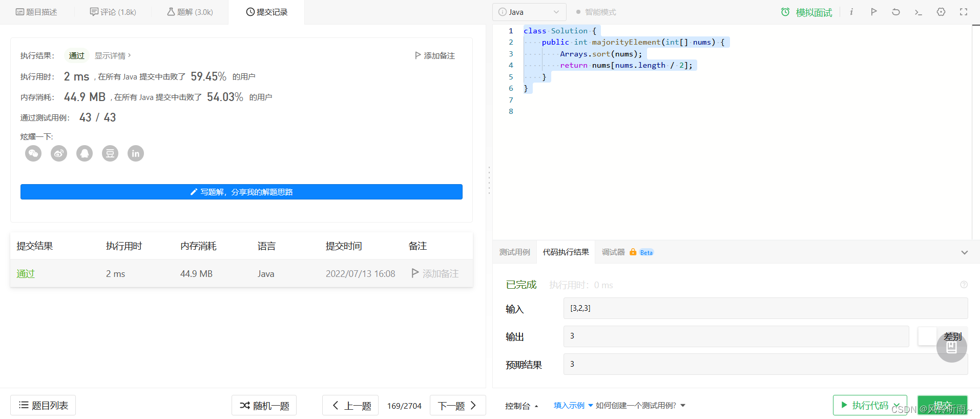The height and width of the screenshot is (419, 980).
Task: Click the 输出 result field
Action: 736,336
